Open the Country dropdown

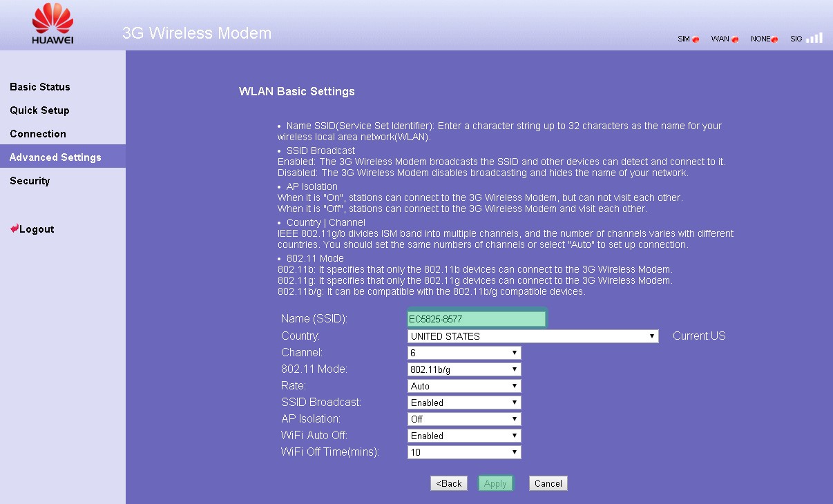533,336
